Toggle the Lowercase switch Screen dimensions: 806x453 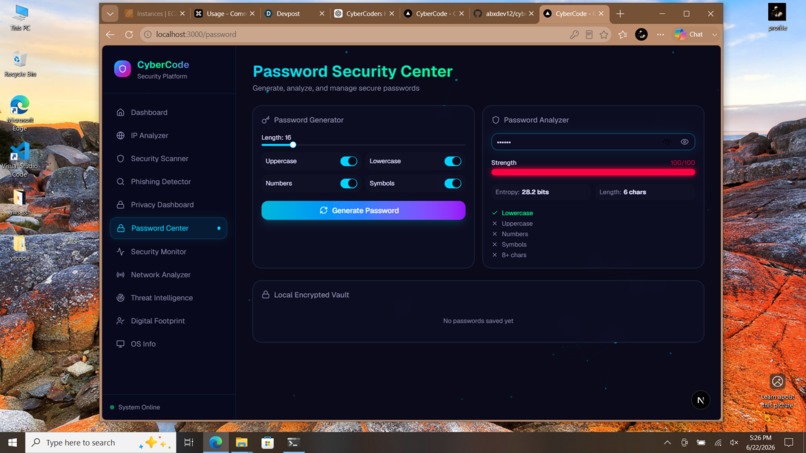pos(453,161)
